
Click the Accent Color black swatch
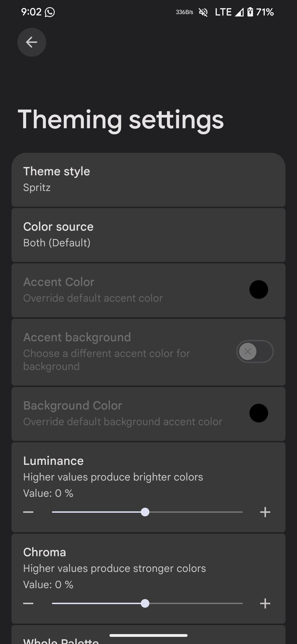click(258, 290)
